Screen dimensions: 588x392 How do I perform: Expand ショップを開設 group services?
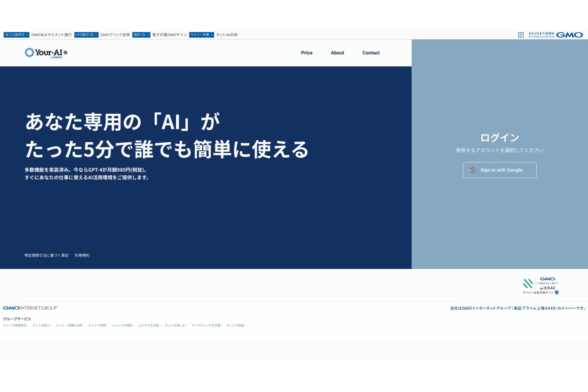click(x=123, y=325)
